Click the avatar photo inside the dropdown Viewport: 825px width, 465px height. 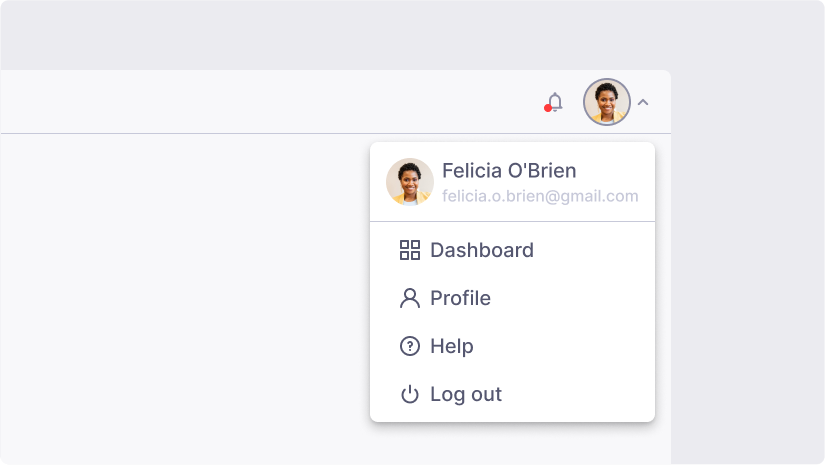click(x=410, y=182)
